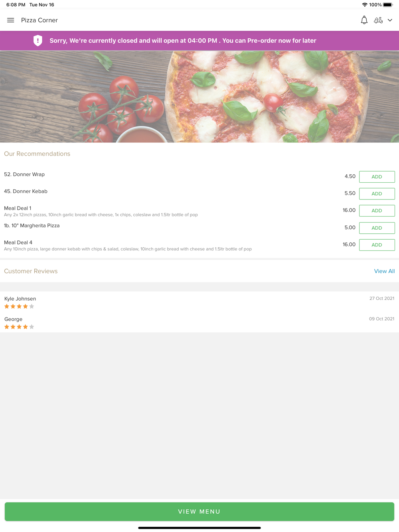
Task: Tap the pizza banner image
Action: click(199, 97)
